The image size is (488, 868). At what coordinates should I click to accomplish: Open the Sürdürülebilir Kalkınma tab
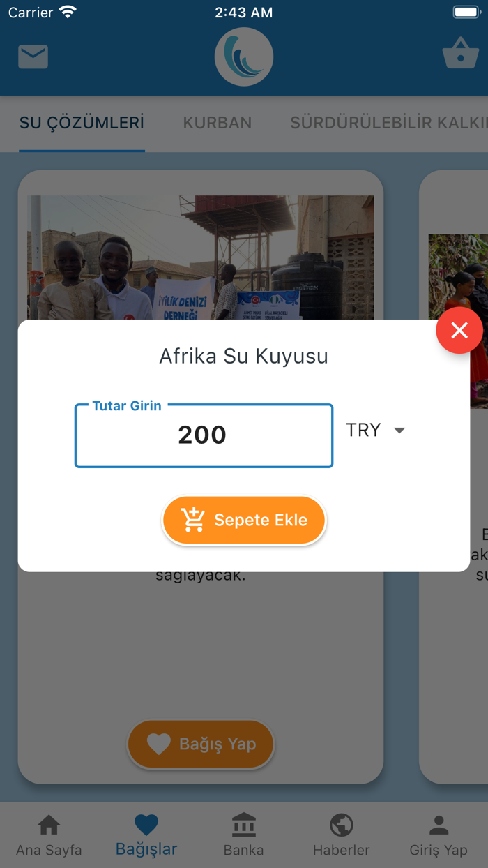(388, 123)
